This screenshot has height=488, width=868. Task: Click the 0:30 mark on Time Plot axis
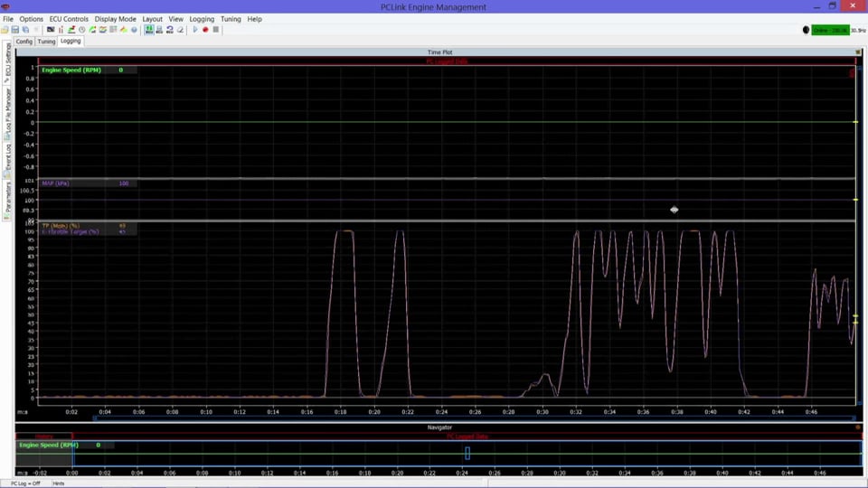[x=542, y=412]
